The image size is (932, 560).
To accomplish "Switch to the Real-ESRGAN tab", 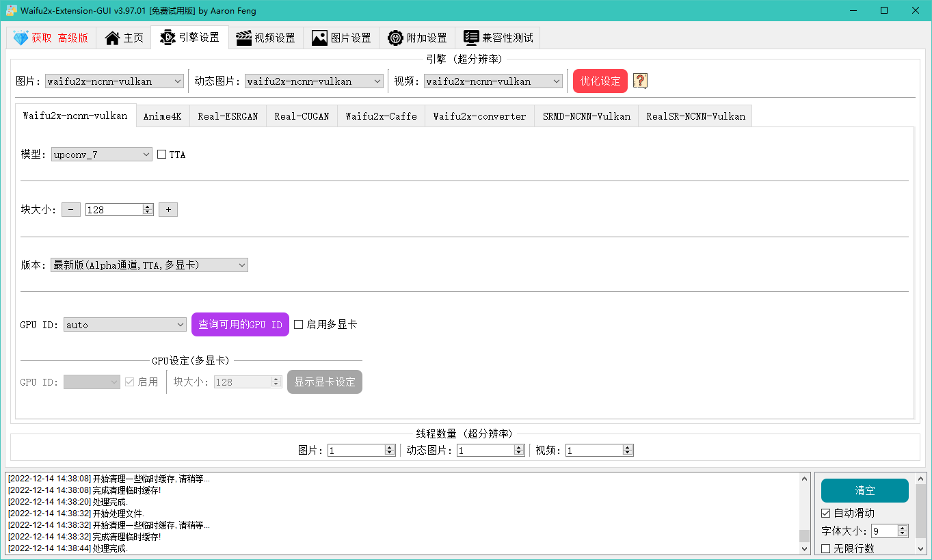I will 228,116.
